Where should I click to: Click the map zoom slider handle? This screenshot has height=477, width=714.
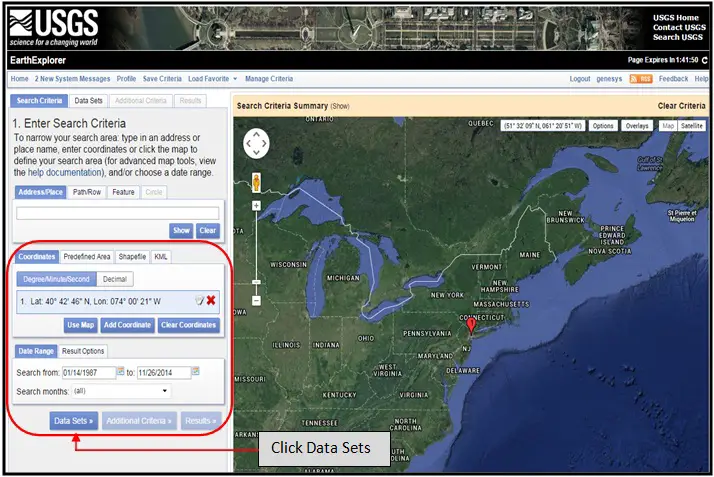[x=256, y=282]
